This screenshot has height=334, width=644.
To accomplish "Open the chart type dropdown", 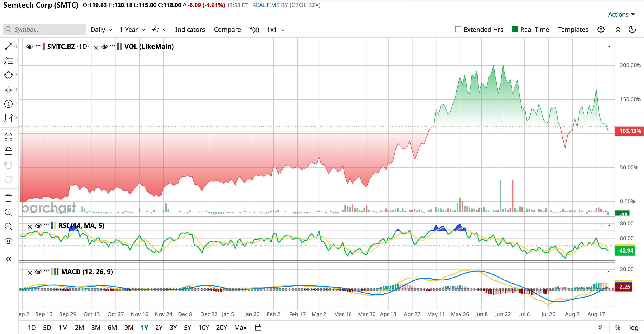I will click(160, 30).
